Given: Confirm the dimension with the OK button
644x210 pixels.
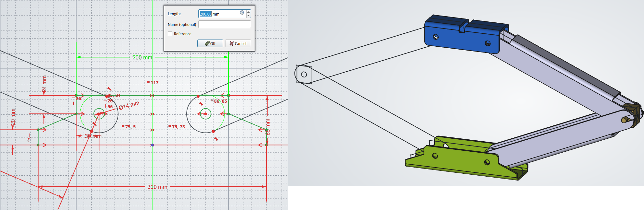Looking at the screenshot, I should click(x=210, y=43).
